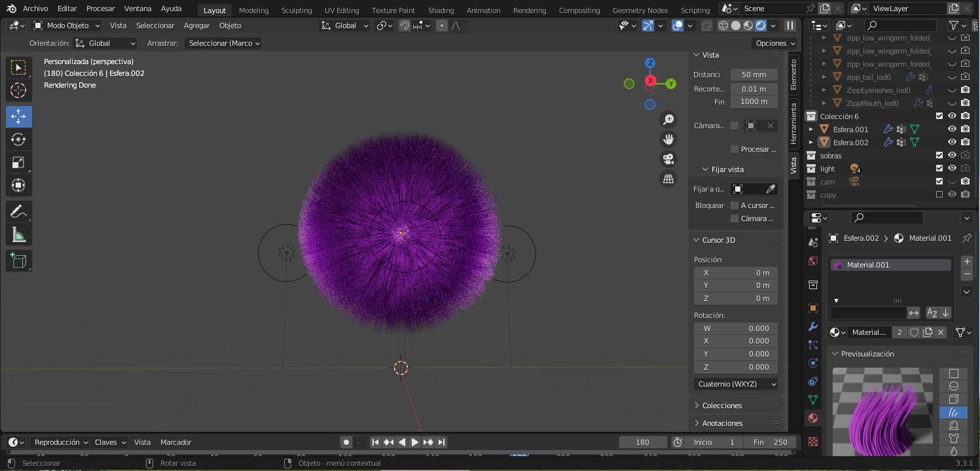980x471 pixels.
Task: Switch to rendered viewport shading
Action: point(761,26)
